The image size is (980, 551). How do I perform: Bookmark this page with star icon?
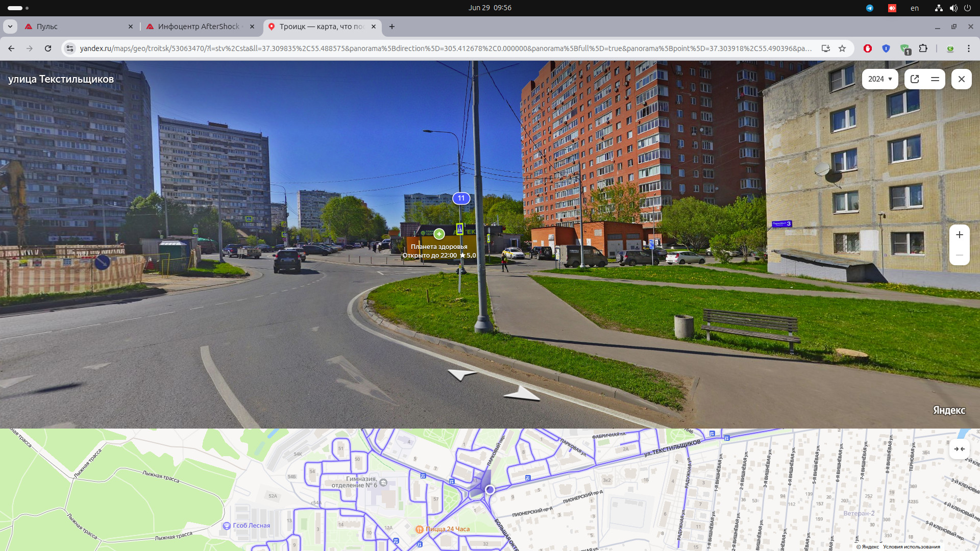click(x=842, y=48)
